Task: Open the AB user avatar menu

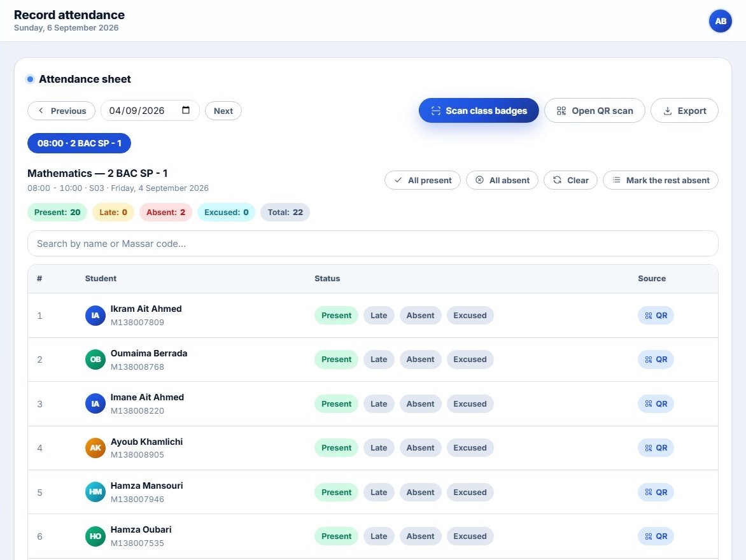Action: click(x=721, y=21)
